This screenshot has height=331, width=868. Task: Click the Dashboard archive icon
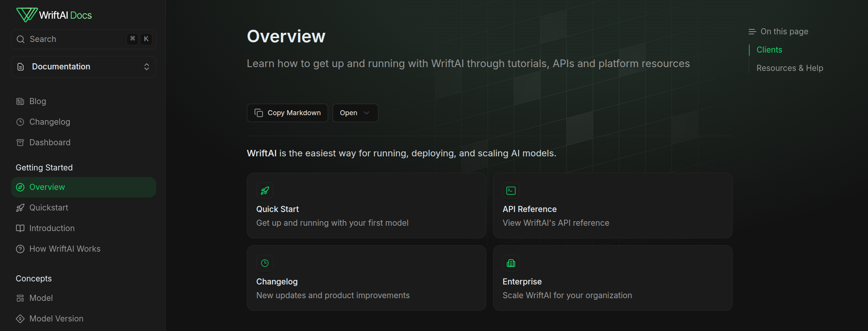[x=20, y=143]
